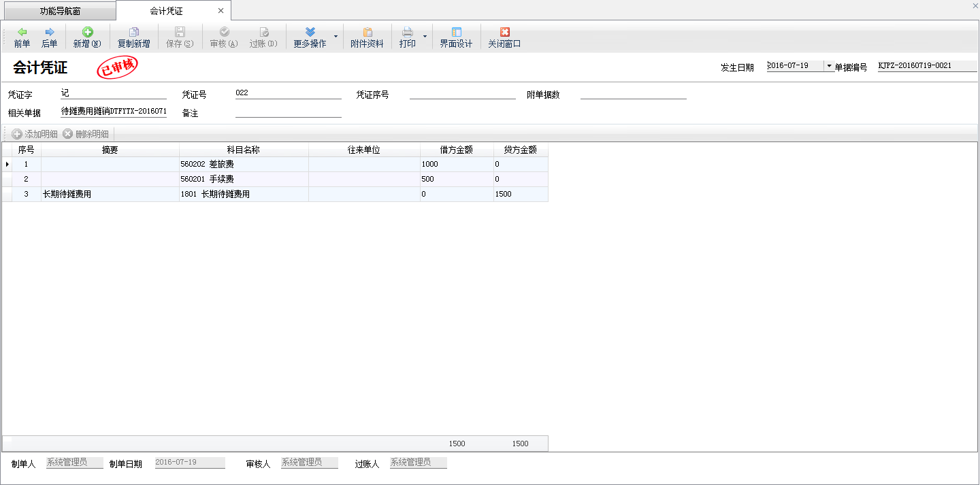Click the 更多操作 toolbar button
This screenshot has height=485, width=980.
[310, 37]
